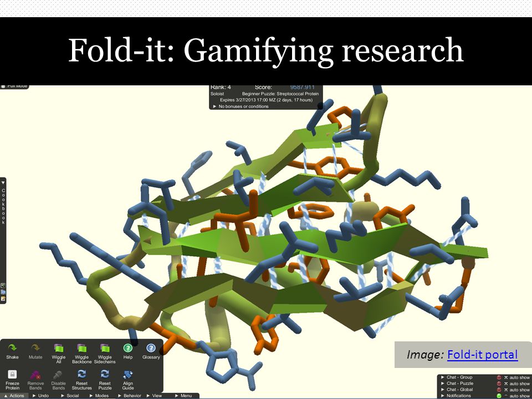The image size is (532, 399).
Task: Click the Align Guide icon
Action: (x=128, y=375)
